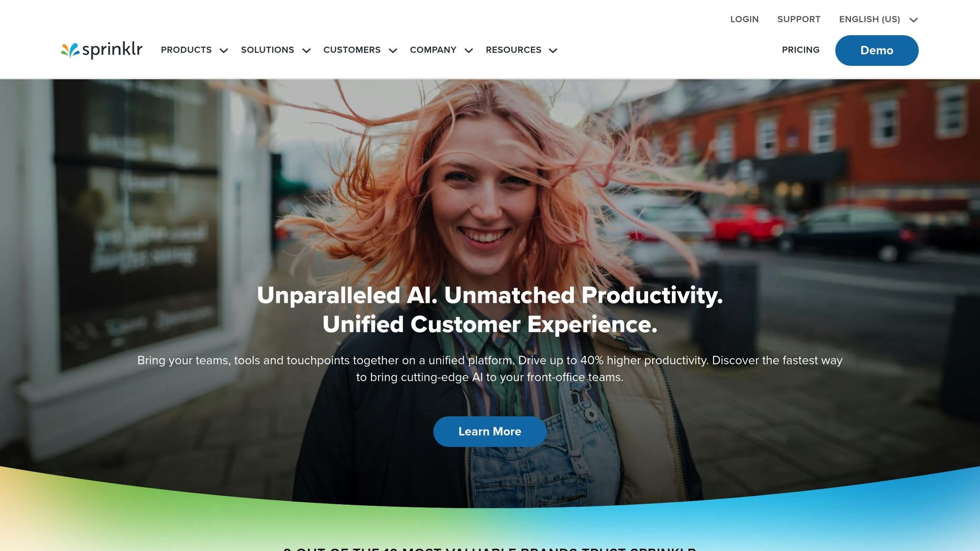
Task: Open the COMPANY menu
Action: [x=433, y=50]
